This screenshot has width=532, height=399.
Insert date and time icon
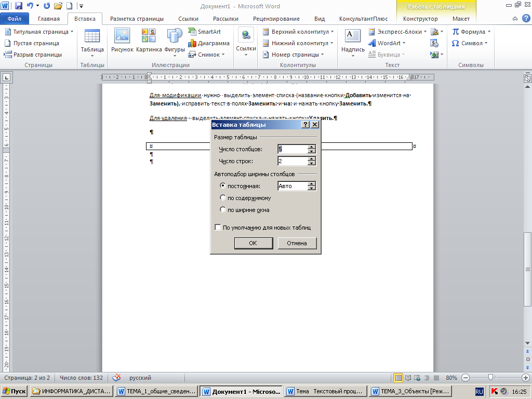tap(434, 43)
